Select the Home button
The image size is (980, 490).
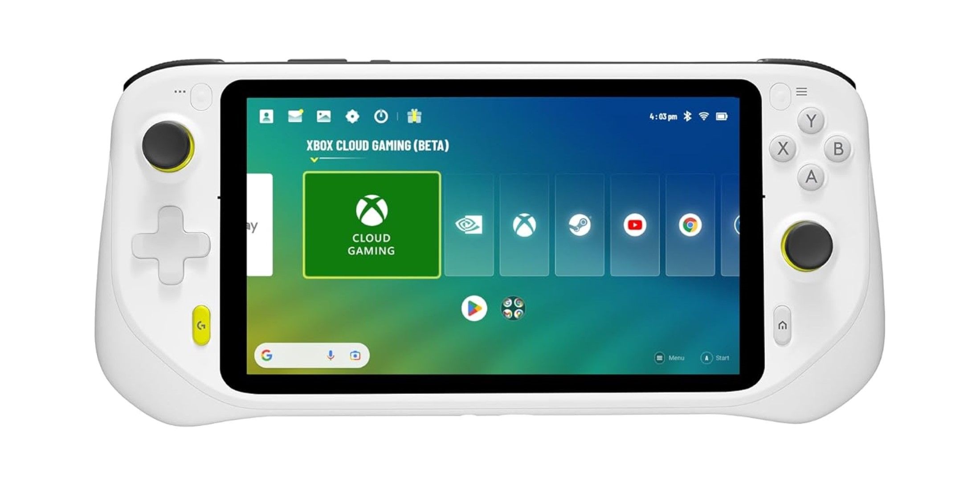(x=783, y=325)
